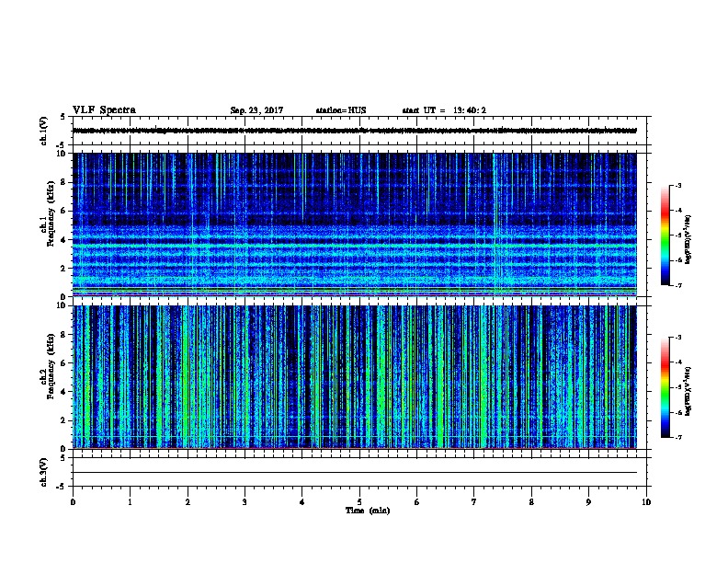
Task: Click the ch.2 spectrogram color scale bar
Action: (x=665, y=387)
